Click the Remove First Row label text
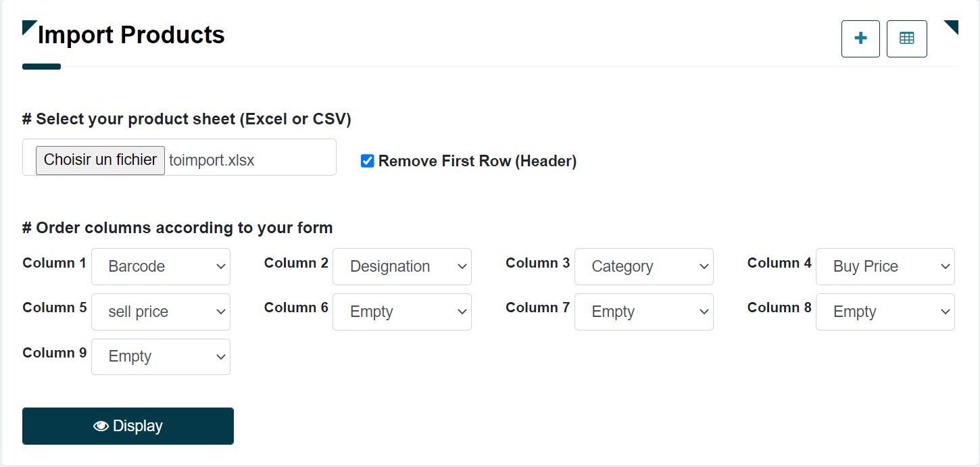 (477, 161)
